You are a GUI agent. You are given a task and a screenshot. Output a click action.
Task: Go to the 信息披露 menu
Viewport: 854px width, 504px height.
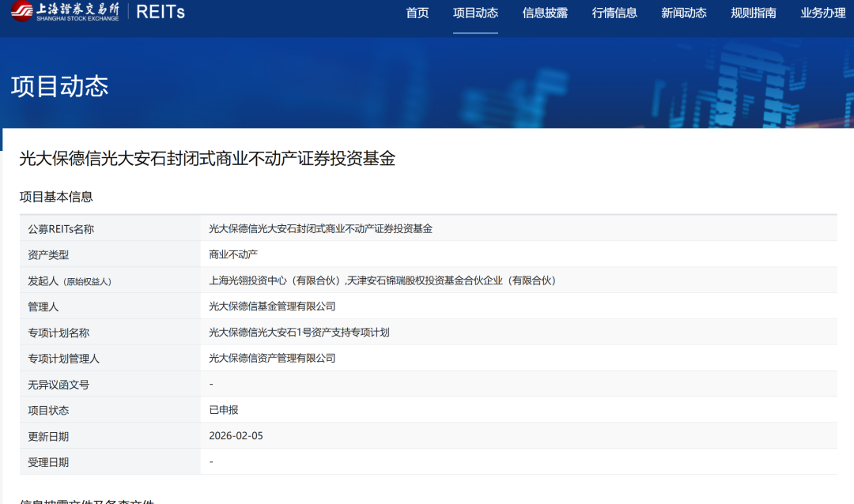pyautogui.click(x=545, y=13)
